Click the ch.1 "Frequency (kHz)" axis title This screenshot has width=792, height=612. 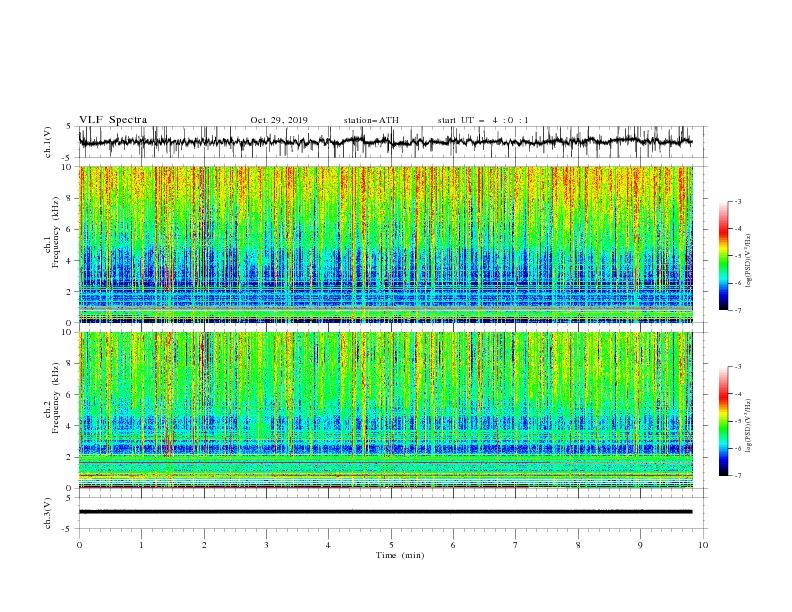(x=56, y=232)
